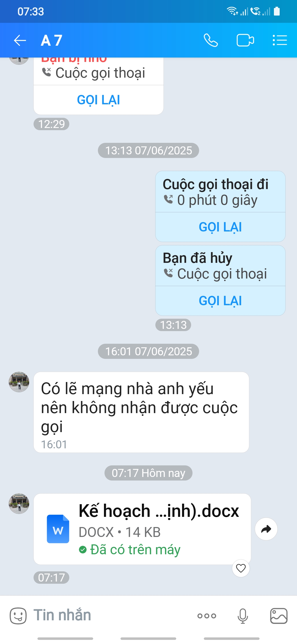Select the Word file icon

pos(58,529)
